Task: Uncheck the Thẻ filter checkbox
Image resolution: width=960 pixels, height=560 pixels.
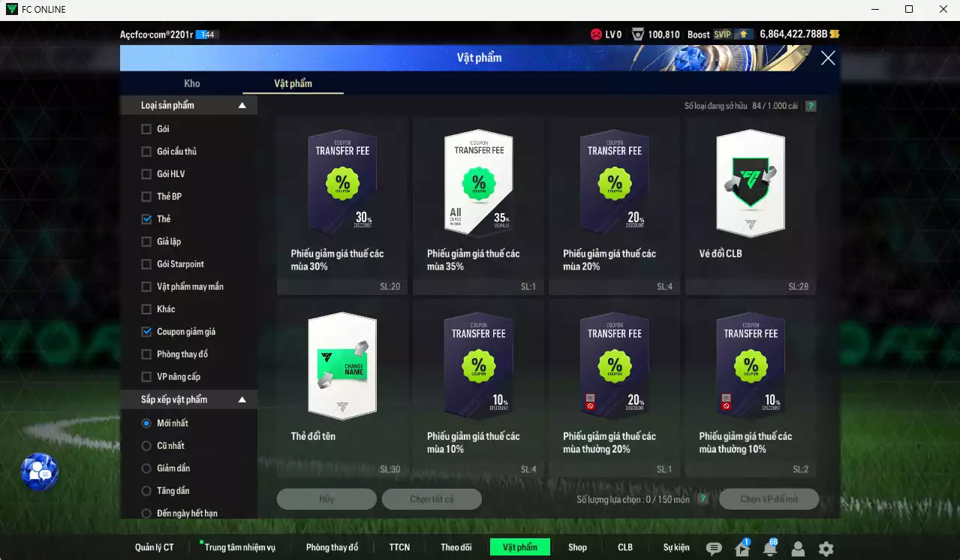Action: (146, 219)
